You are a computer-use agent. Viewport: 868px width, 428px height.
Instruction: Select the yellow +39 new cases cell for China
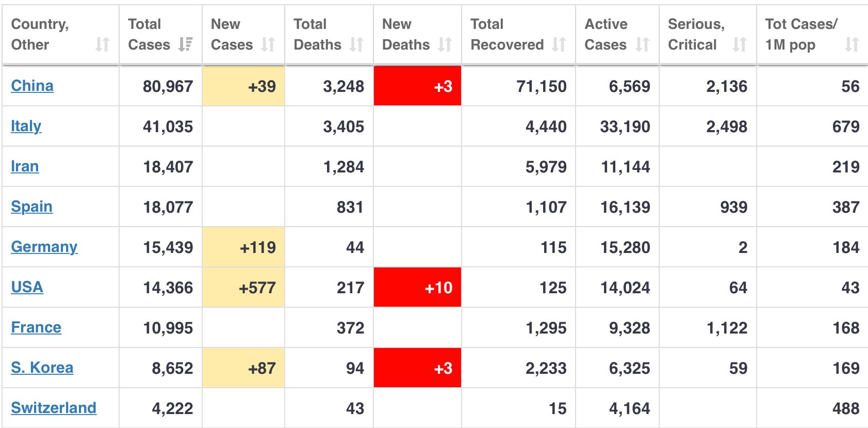[243, 86]
